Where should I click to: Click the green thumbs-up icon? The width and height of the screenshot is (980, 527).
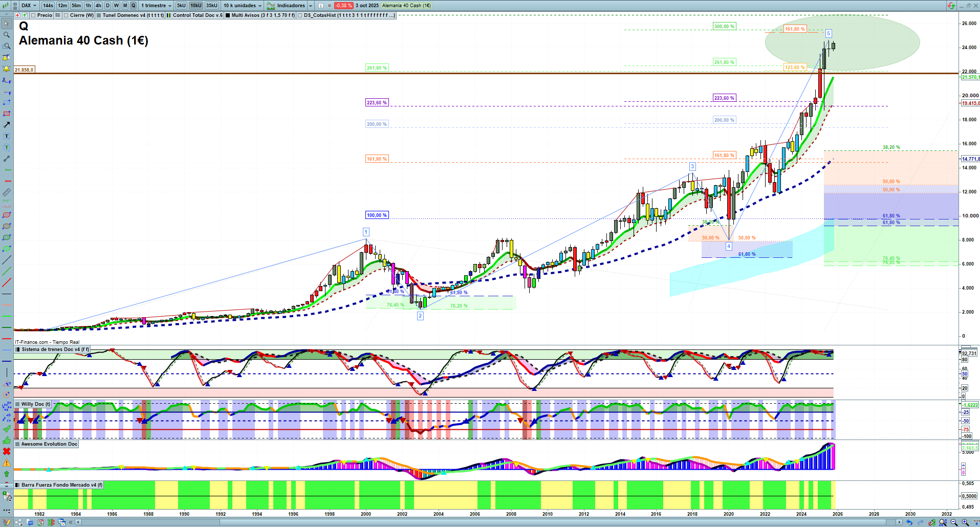click(x=7, y=440)
